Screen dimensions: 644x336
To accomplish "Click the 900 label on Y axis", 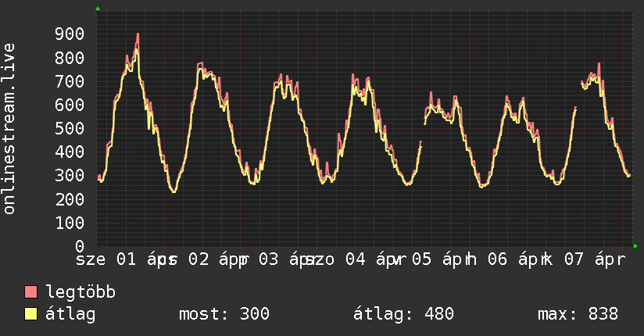I will click(x=70, y=34).
